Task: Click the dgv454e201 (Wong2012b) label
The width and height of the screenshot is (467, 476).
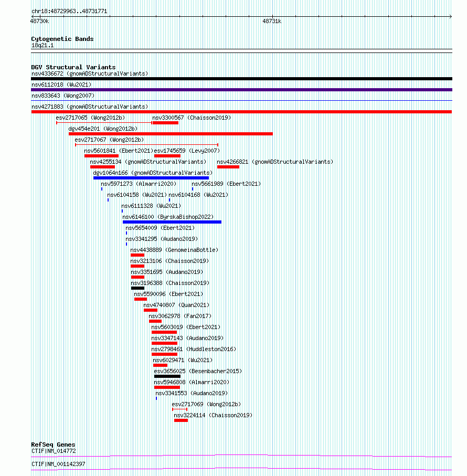Action: point(103,129)
